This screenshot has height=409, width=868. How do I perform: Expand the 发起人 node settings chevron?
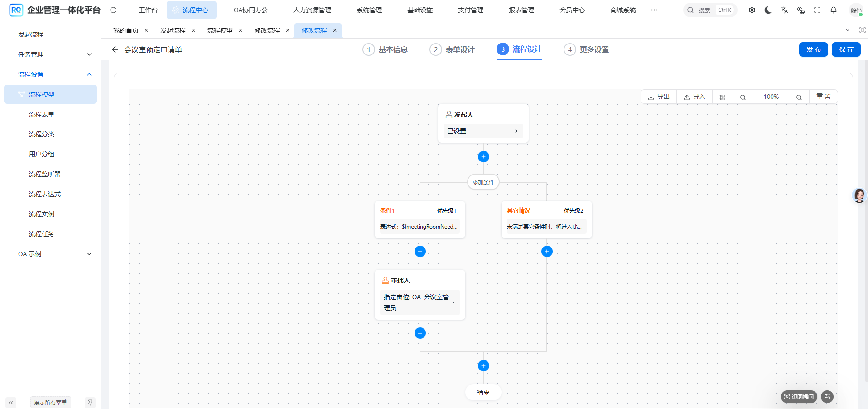516,131
